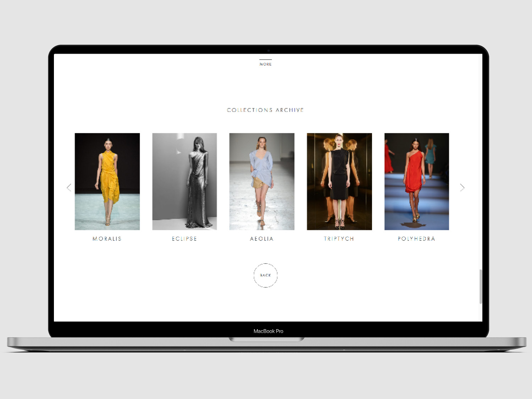Screen dimensions: 532x399
Task: Open the Polyhedra collection thumbnail
Action: coord(417,182)
